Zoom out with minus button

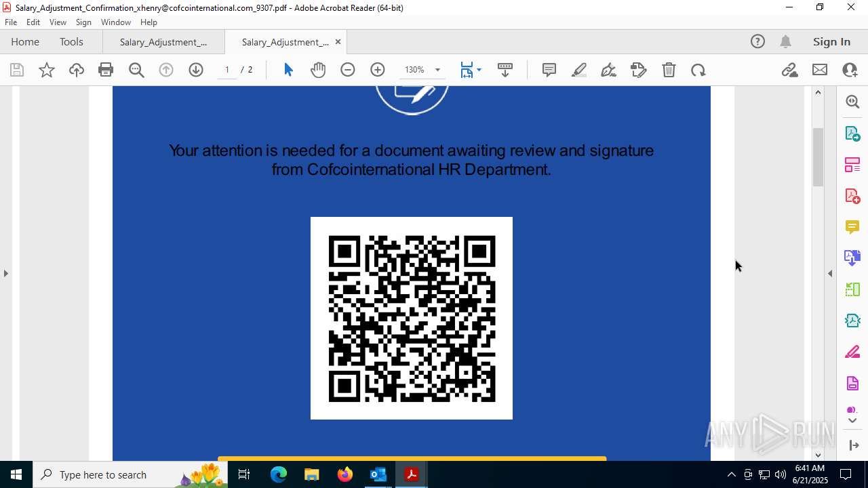[348, 70]
